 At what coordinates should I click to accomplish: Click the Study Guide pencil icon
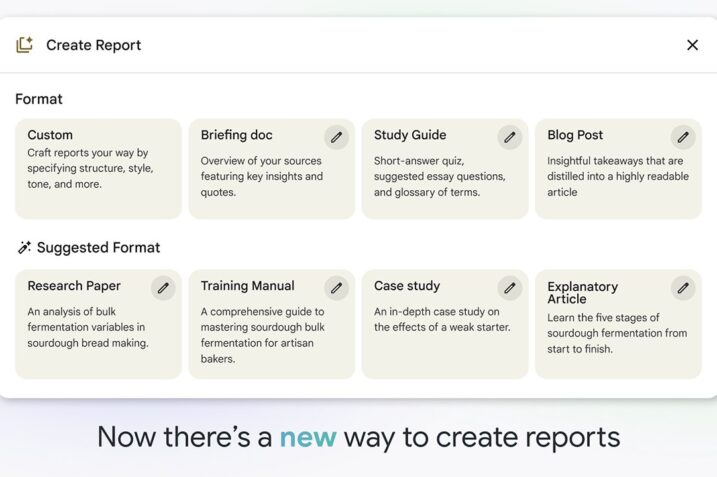click(x=510, y=137)
